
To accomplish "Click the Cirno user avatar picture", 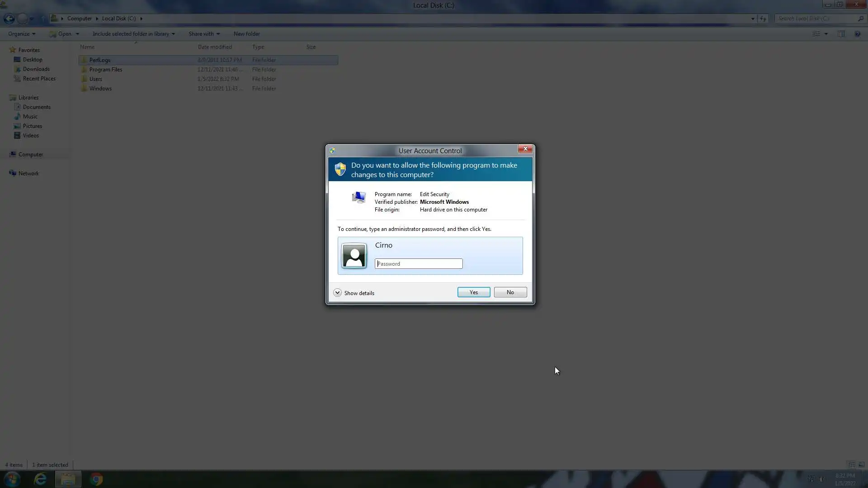I will click(354, 256).
